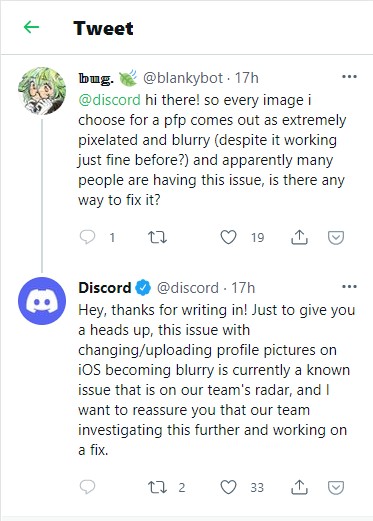Screen dimensions: 373x521
Task: Open the @blankybot handle
Action: 183,78
